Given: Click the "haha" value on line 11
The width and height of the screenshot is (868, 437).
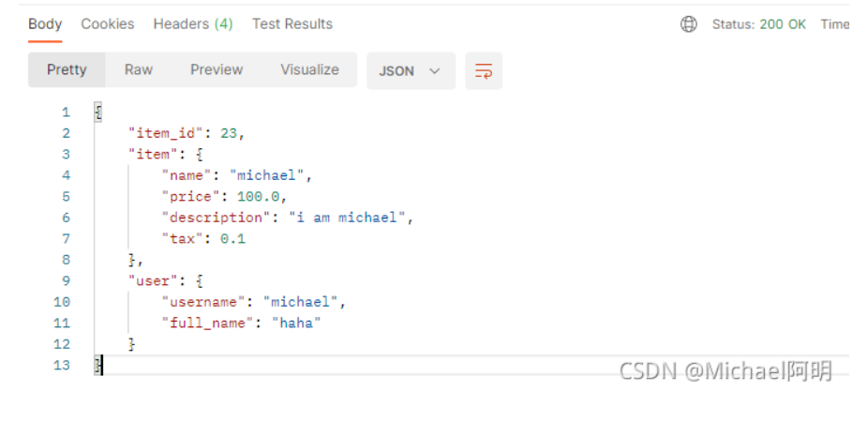Looking at the screenshot, I should point(296,323).
